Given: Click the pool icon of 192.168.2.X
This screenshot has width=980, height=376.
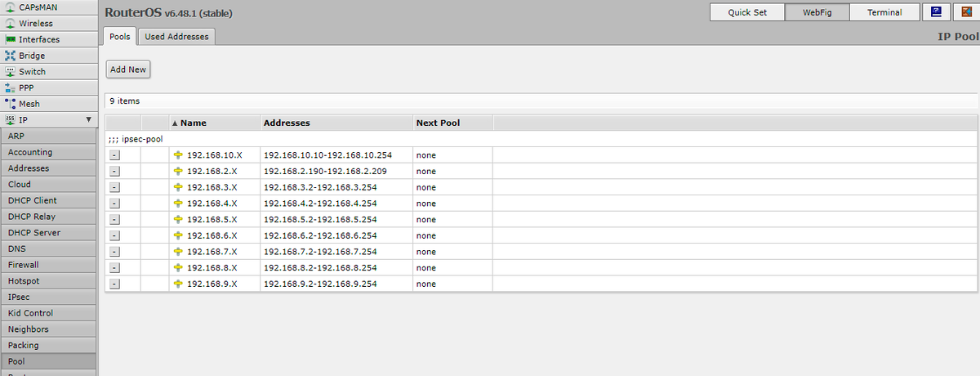Looking at the screenshot, I should point(179,172).
